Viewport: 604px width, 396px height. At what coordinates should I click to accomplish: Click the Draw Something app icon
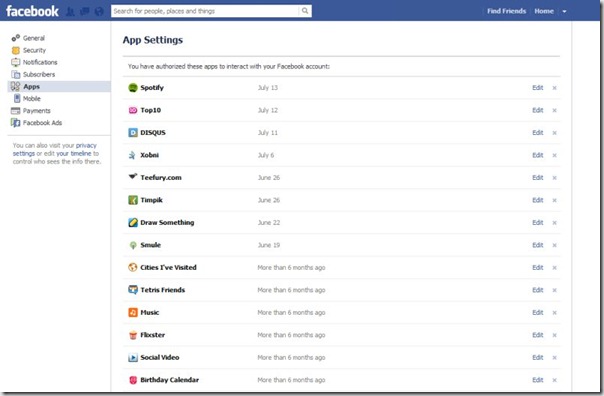tap(133, 222)
